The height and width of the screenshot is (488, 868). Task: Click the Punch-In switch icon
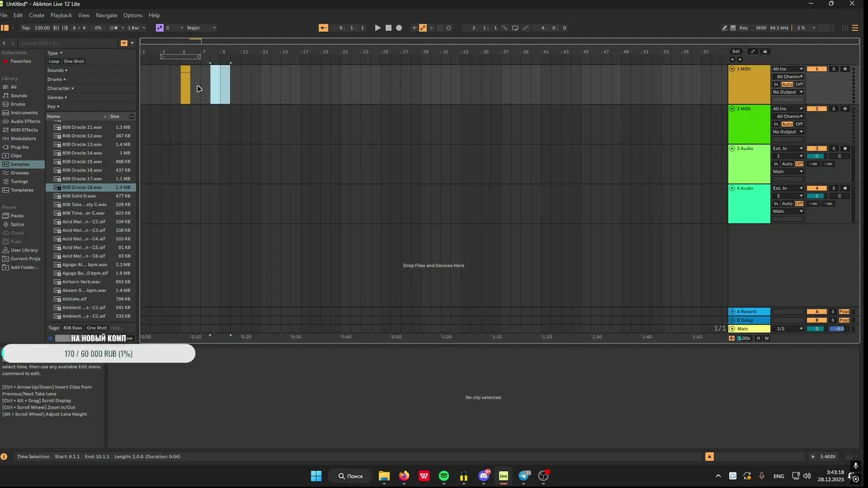point(505,28)
